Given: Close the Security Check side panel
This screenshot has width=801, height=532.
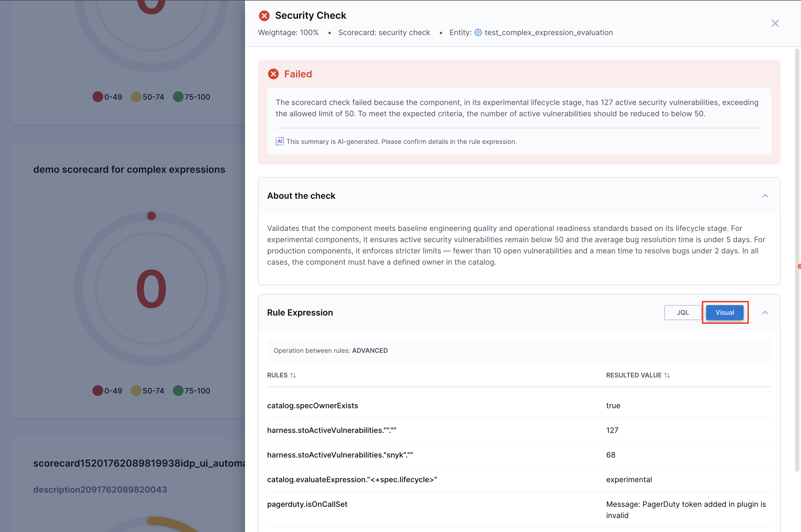Looking at the screenshot, I should 775,23.
